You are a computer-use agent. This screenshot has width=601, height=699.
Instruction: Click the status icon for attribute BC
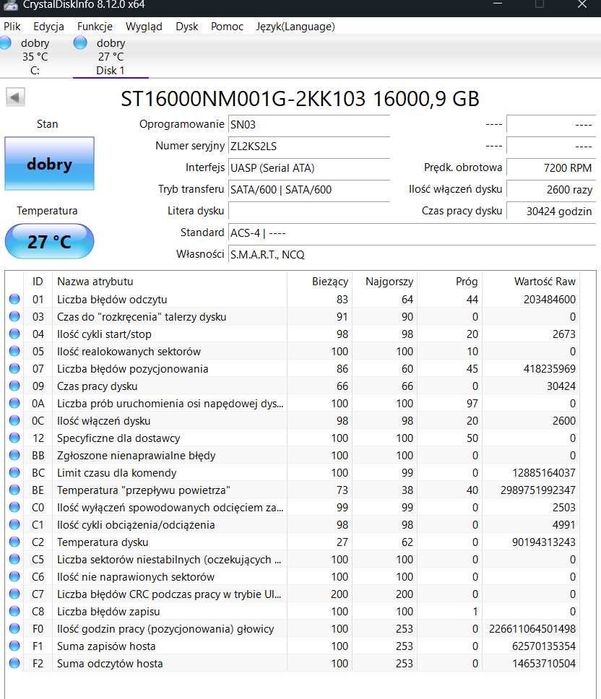(x=15, y=472)
